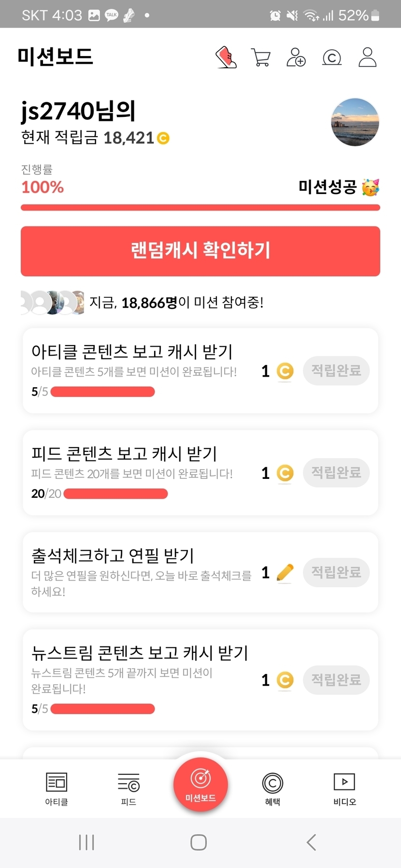Tap the invite friend icon
This screenshot has height=868, width=401.
click(x=296, y=57)
